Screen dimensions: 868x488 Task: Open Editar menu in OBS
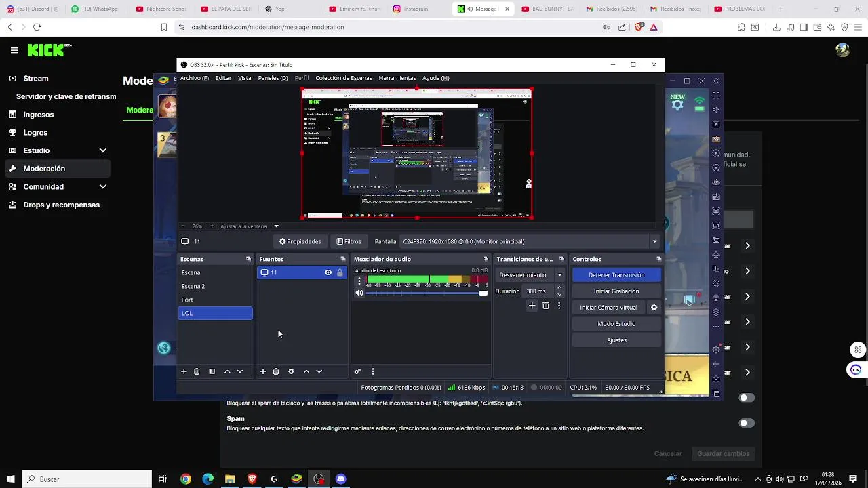point(224,78)
